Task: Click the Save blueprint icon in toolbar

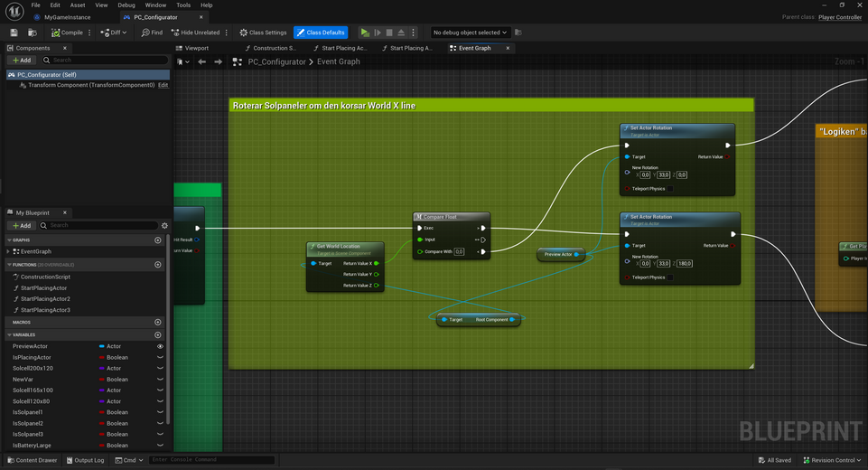Action: 14,33
